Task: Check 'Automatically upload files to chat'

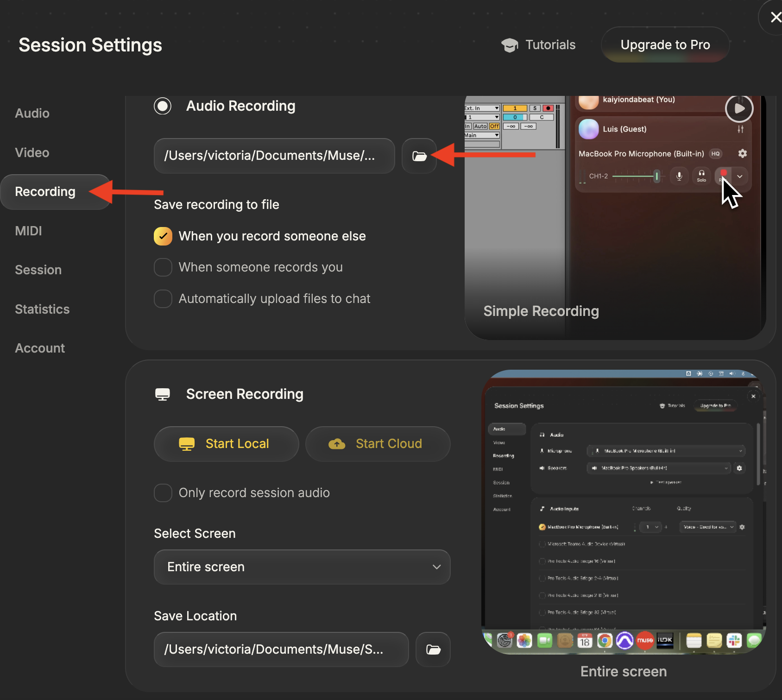Action: pyautogui.click(x=163, y=299)
